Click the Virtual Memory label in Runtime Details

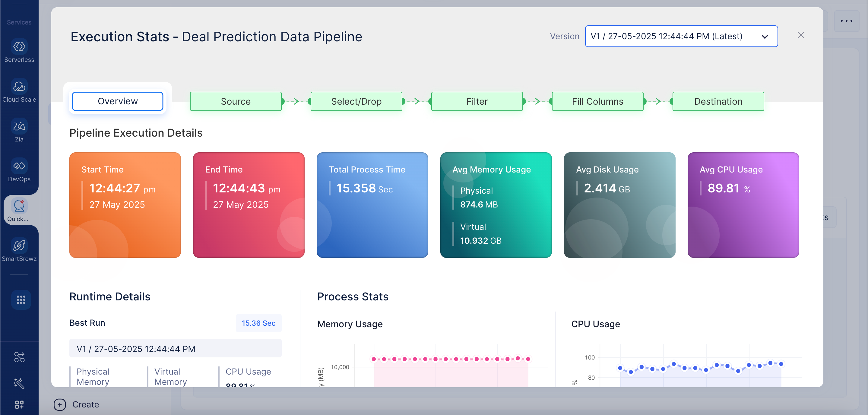[170, 377]
